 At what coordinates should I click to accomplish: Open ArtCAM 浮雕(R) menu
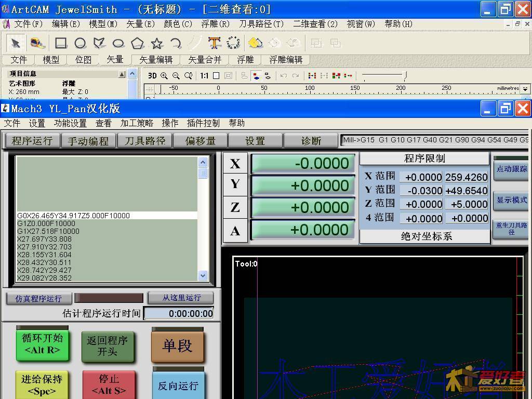pos(215,24)
